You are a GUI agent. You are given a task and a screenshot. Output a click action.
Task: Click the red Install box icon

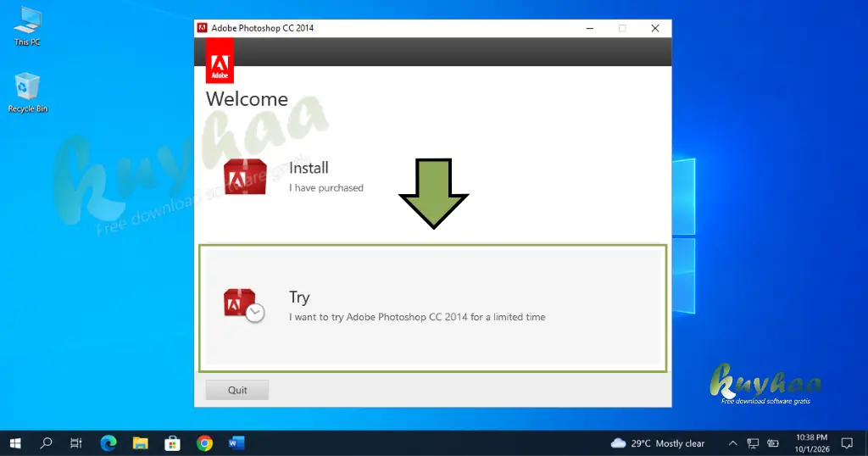(x=245, y=176)
